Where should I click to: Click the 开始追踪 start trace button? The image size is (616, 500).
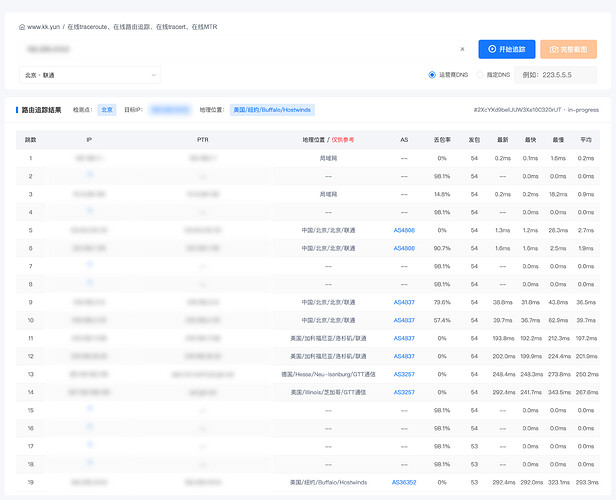pos(507,49)
